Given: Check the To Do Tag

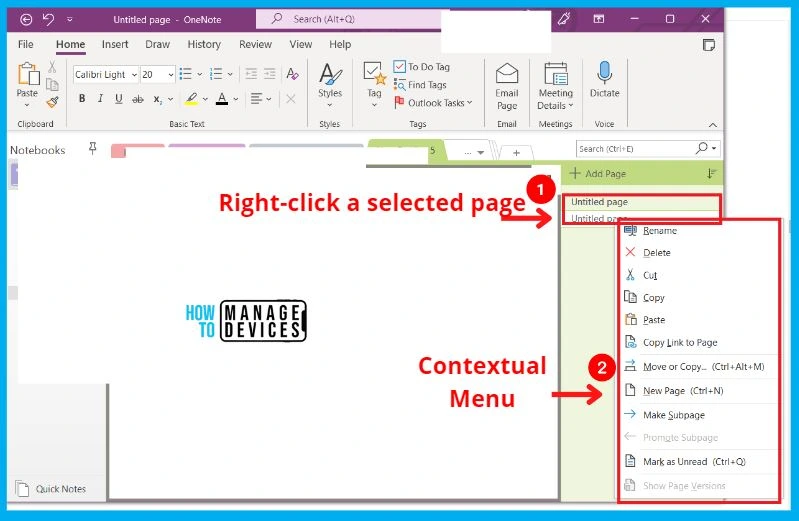Looking at the screenshot, I should click(x=422, y=67).
